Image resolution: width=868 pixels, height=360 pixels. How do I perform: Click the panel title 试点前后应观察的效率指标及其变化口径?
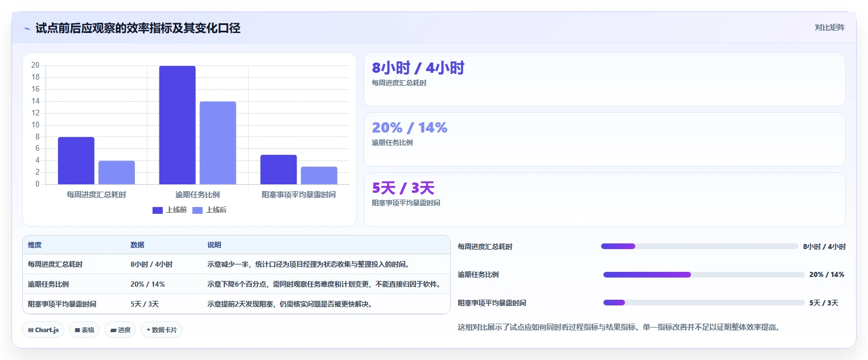(x=138, y=28)
